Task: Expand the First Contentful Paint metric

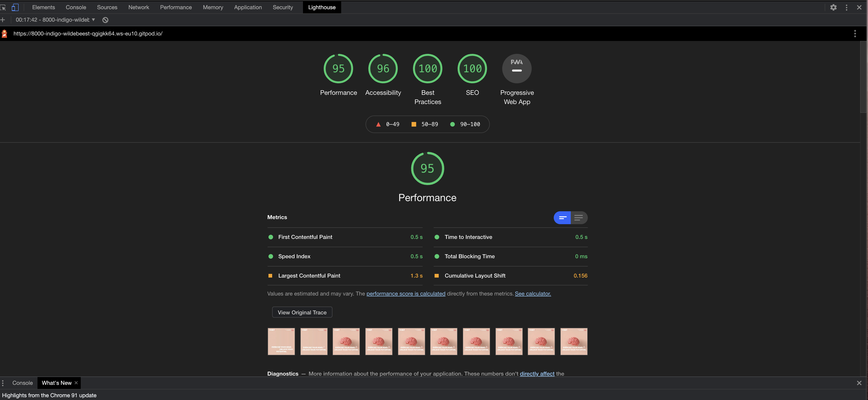Action: pos(345,237)
